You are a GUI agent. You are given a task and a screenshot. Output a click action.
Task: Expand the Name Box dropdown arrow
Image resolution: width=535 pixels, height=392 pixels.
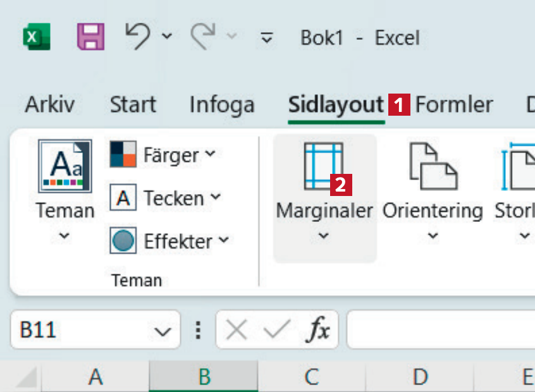[x=163, y=331]
